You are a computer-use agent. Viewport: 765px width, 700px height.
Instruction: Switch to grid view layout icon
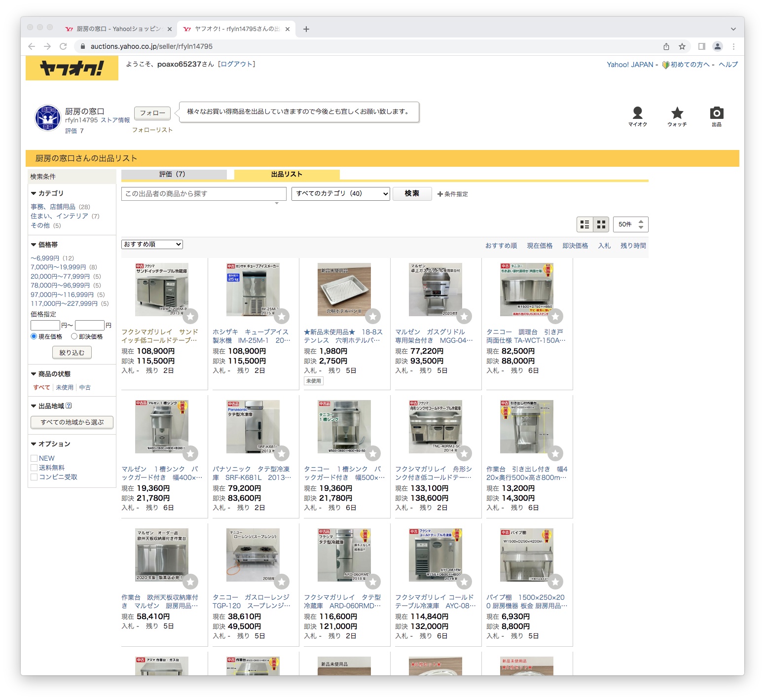pos(601,224)
